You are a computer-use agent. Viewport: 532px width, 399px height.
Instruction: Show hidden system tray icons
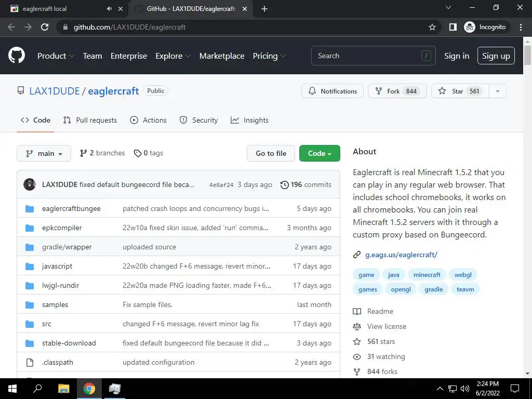(440, 389)
